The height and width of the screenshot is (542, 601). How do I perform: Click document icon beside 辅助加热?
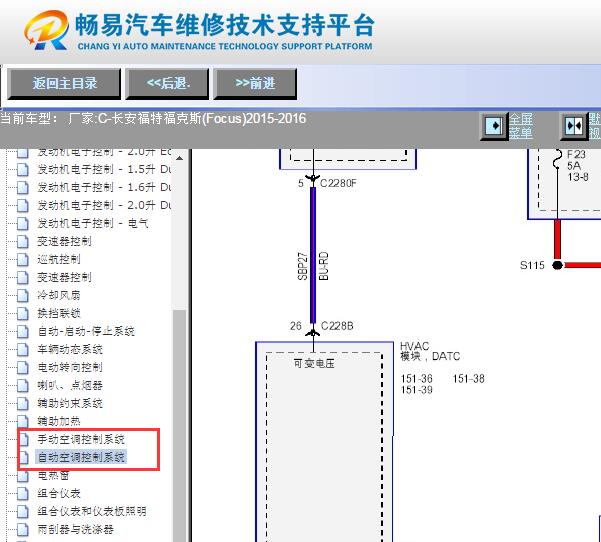pos(23,422)
